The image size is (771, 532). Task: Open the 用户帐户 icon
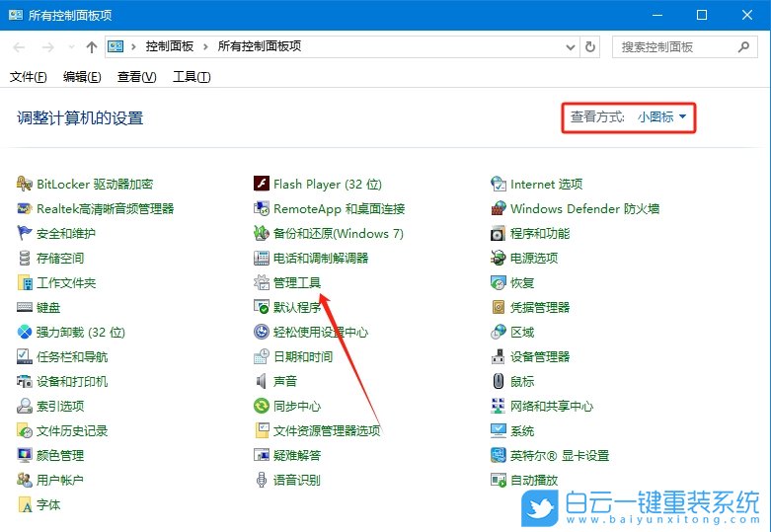pos(24,480)
